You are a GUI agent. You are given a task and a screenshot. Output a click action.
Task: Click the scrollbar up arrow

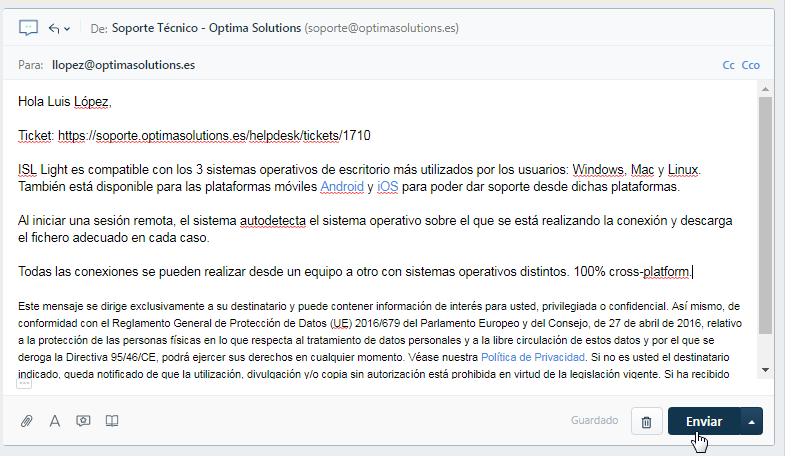766,88
